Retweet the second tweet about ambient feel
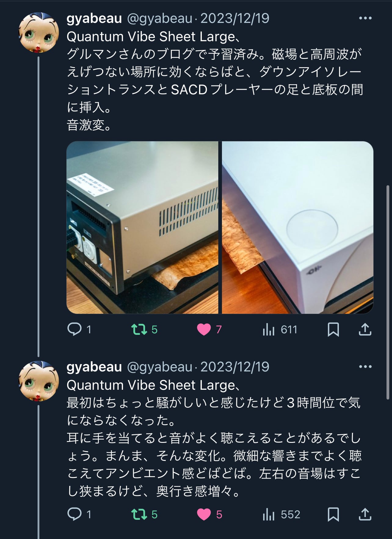 point(139,515)
